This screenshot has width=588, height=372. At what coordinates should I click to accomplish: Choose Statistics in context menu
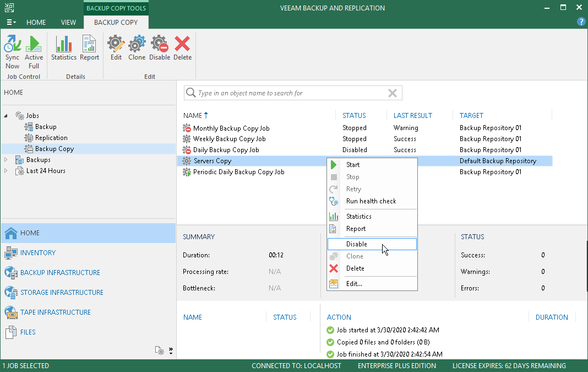pos(372,217)
